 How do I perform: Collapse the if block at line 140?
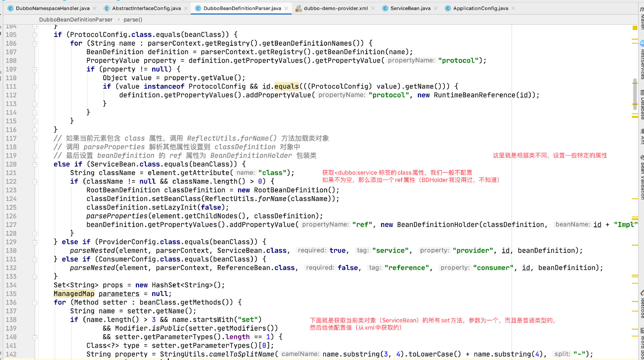coord(35,337)
